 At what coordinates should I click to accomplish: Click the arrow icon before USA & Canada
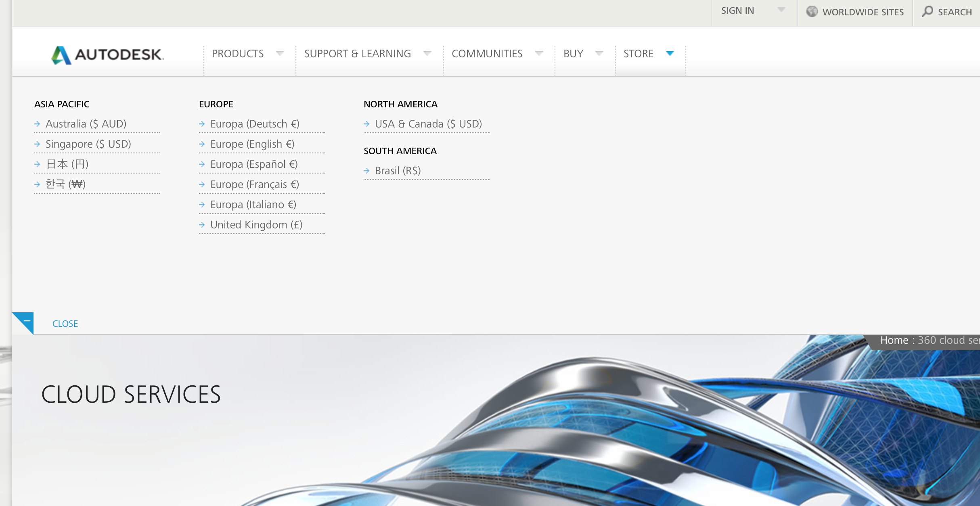click(366, 124)
